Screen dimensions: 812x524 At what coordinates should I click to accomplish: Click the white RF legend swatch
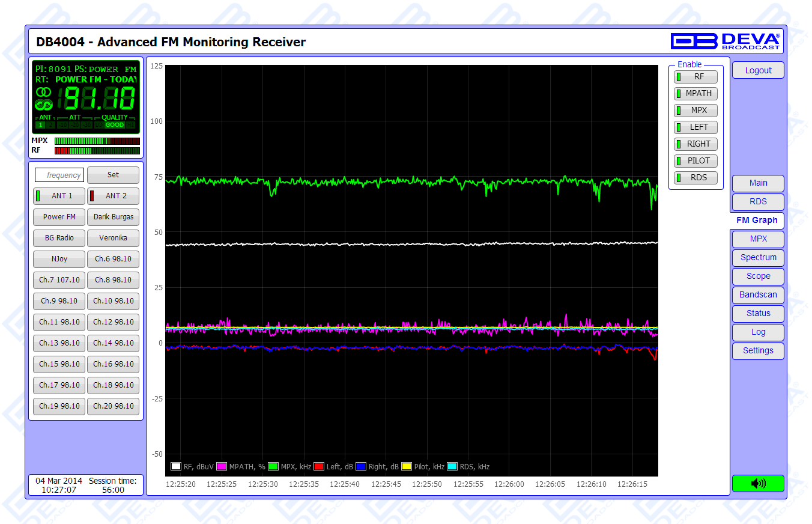(x=176, y=466)
